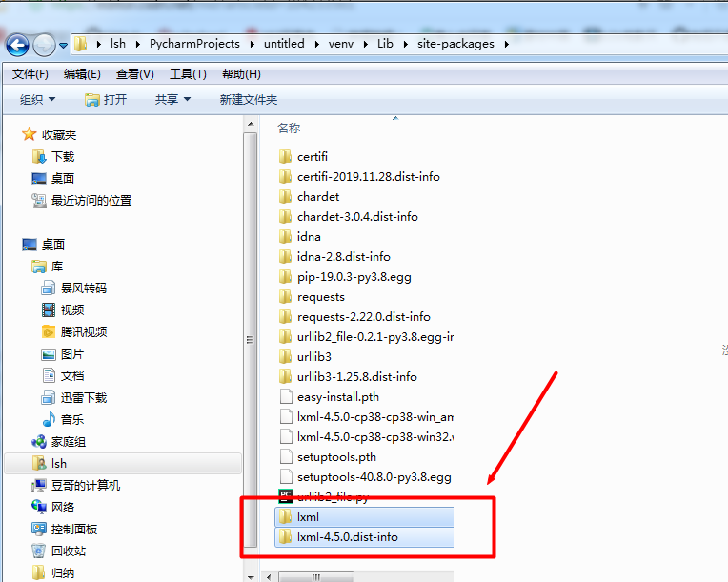Click the 库 libraries icon

pos(39,267)
